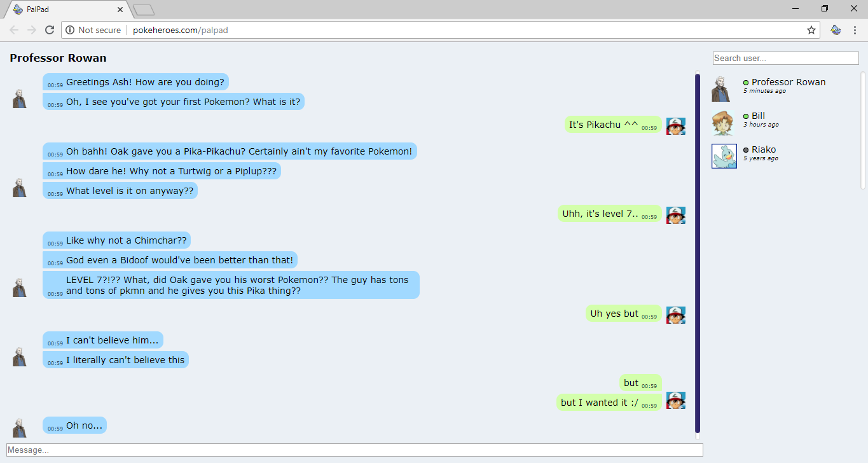Viewport: 868px width, 463px height.
Task: Click Ash's avatar beside 'but I wanted it :/'
Action: tap(675, 400)
